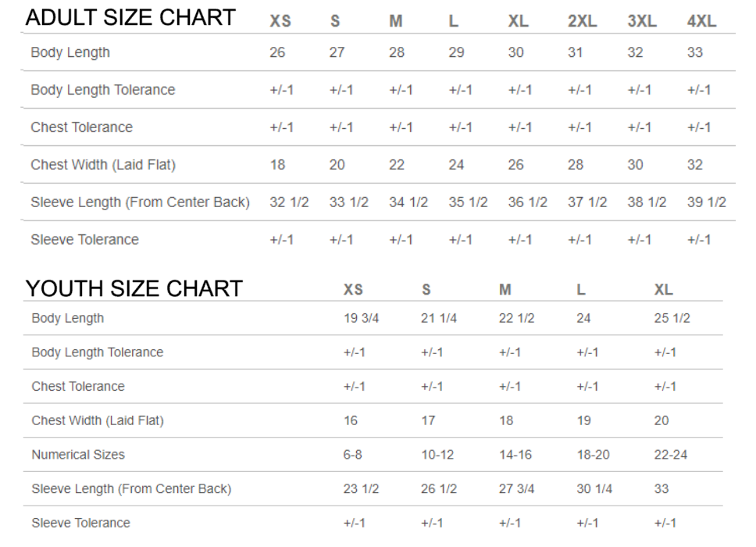Click adult Sleeve Length (From Center Back) label

[x=141, y=202]
